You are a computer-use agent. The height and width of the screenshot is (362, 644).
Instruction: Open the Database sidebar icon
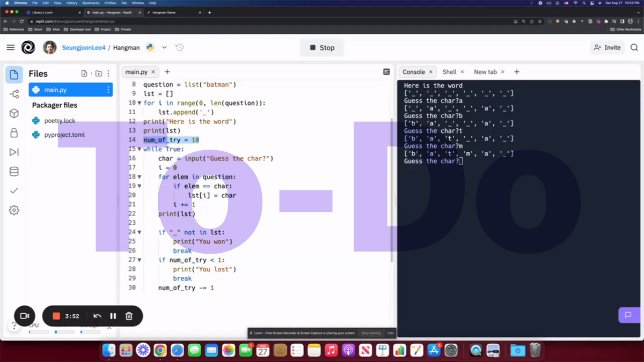[14, 172]
